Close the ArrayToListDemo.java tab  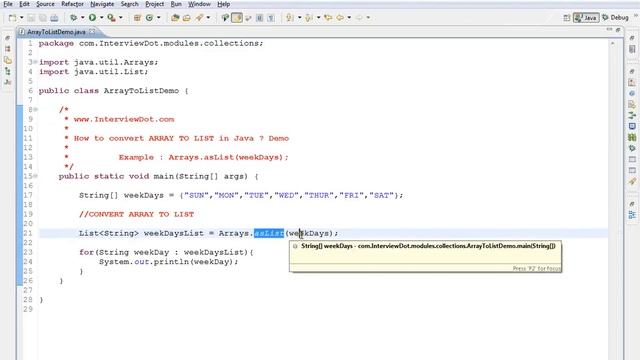point(92,31)
